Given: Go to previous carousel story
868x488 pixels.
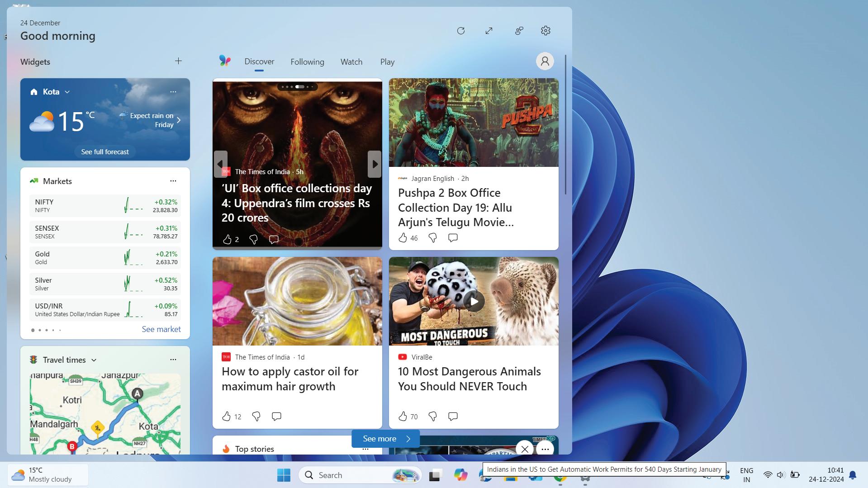Looking at the screenshot, I should (220, 164).
